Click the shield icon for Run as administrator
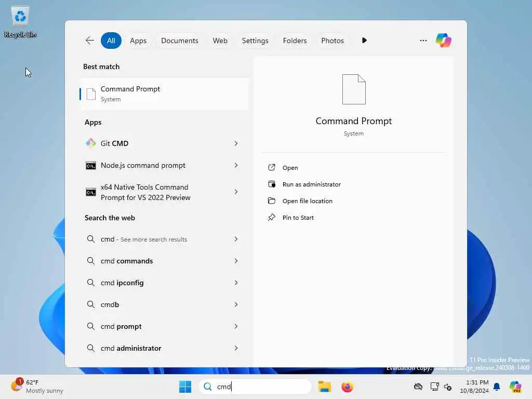 (271, 184)
